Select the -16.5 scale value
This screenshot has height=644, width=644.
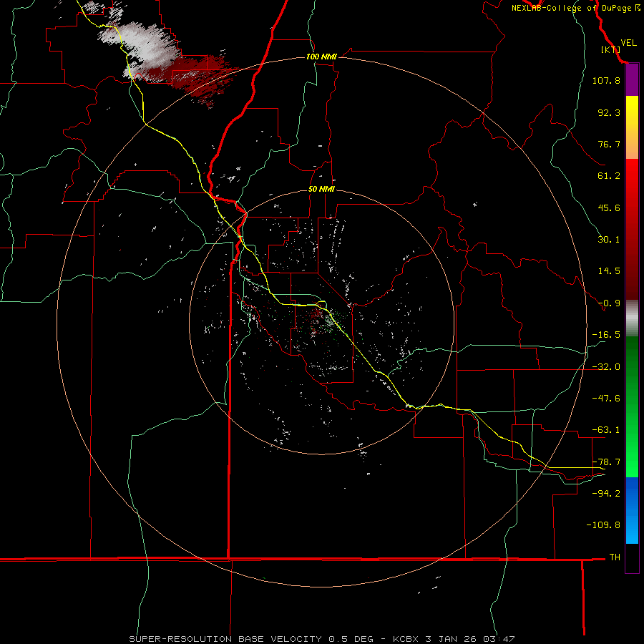(x=606, y=335)
